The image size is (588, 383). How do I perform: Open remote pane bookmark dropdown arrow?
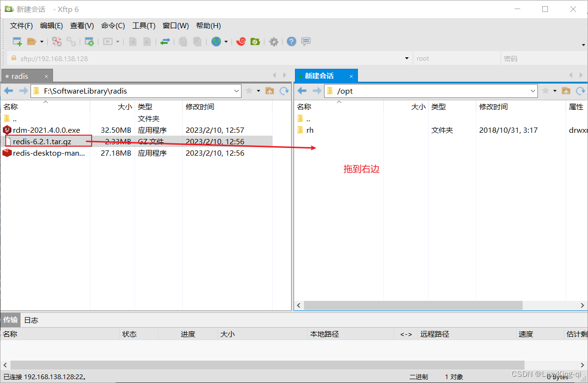(555, 91)
